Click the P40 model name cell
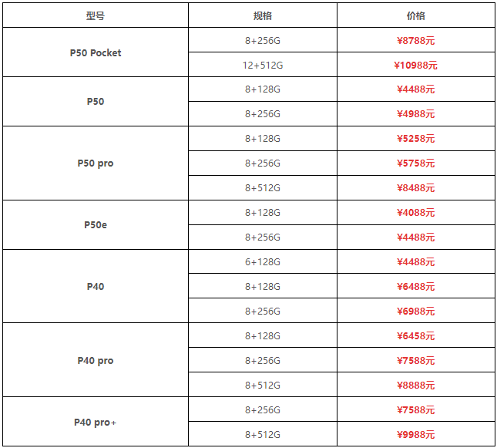Viewport: 497px width, 448px height. pos(96,287)
